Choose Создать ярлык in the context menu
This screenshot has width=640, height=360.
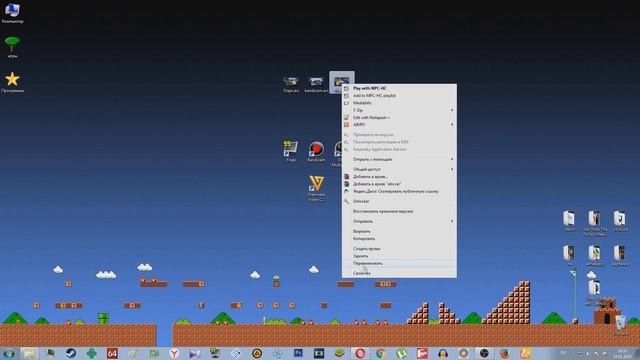tap(399, 249)
